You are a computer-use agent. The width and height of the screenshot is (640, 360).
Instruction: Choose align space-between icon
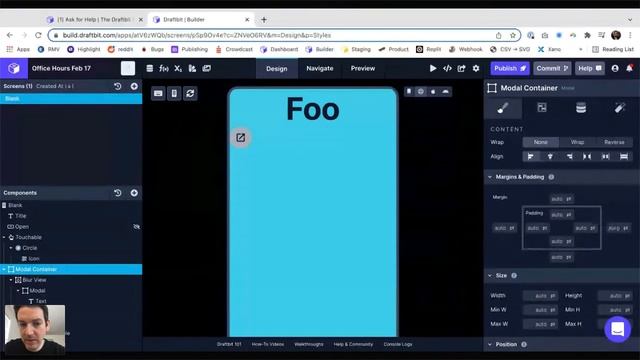click(587, 156)
